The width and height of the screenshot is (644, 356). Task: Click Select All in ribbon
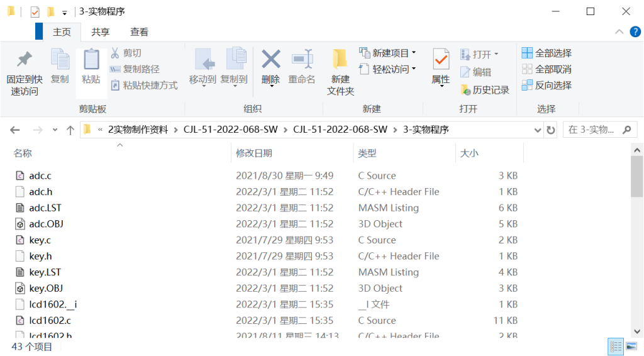[547, 53]
